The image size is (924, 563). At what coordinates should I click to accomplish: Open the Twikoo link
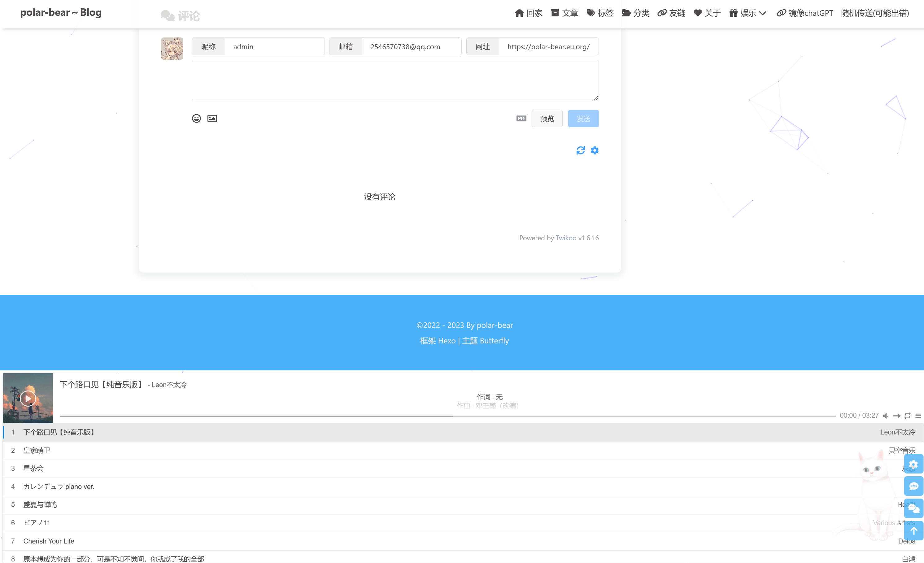tap(565, 238)
